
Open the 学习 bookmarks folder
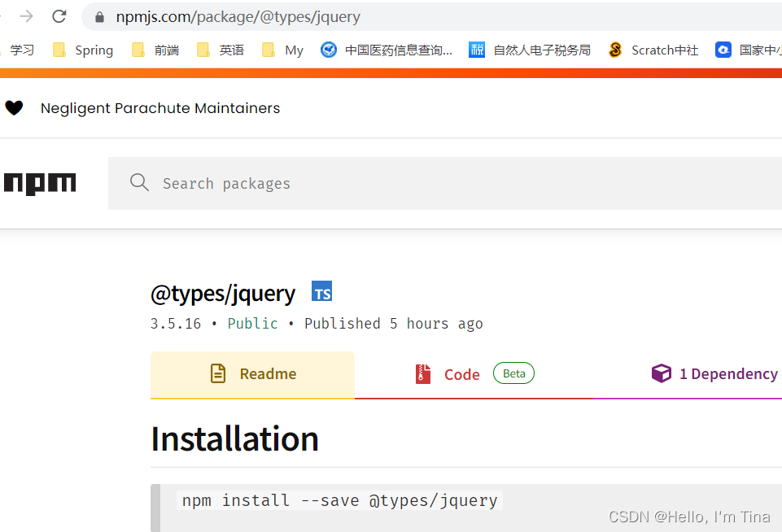(22, 50)
